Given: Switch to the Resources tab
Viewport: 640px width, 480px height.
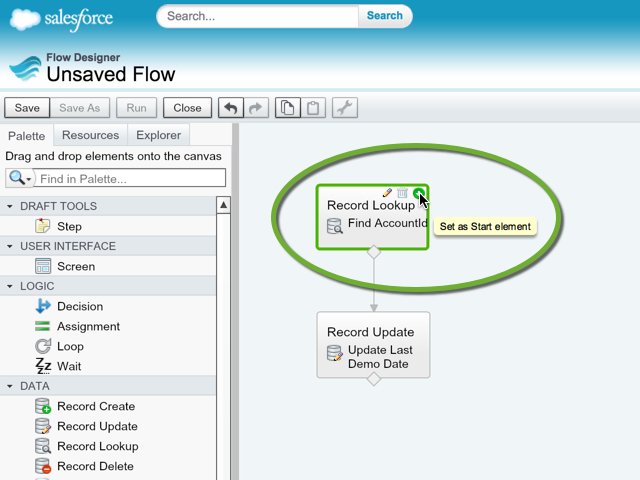Looking at the screenshot, I should pos(90,135).
